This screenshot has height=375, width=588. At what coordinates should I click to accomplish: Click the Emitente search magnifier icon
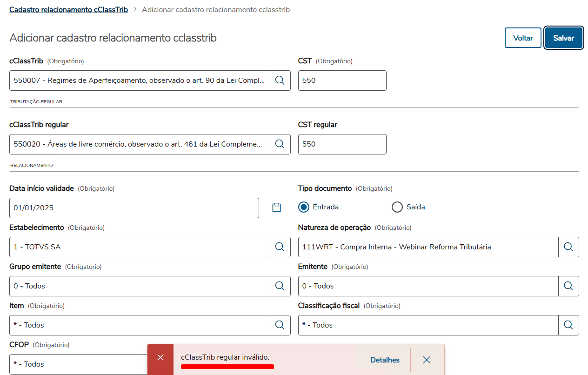[568, 286]
